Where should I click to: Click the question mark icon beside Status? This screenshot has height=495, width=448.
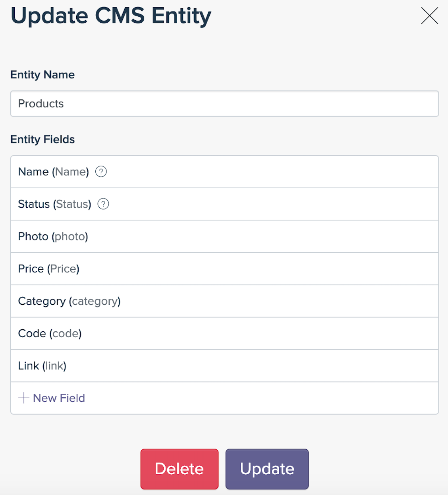click(103, 204)
